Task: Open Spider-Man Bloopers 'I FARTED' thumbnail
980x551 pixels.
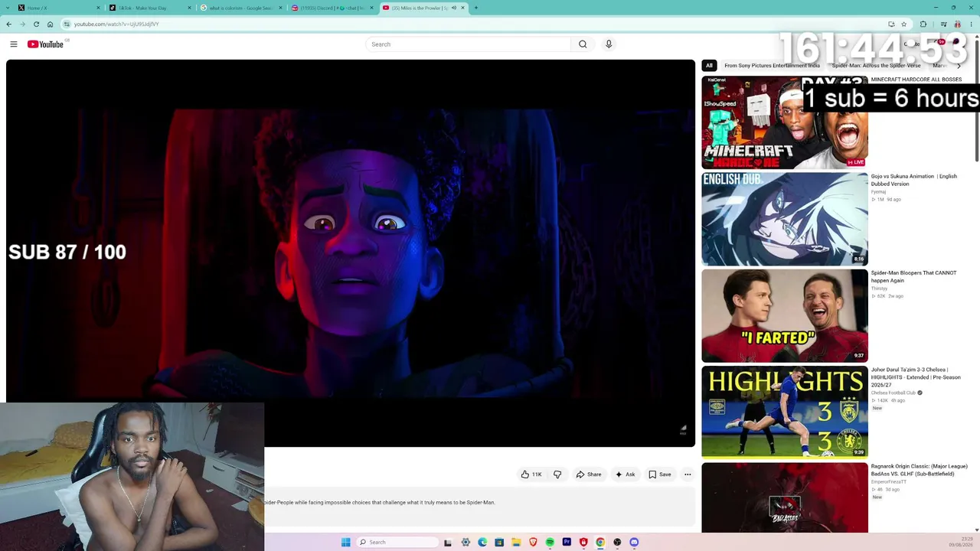Action: click(785, 315)
